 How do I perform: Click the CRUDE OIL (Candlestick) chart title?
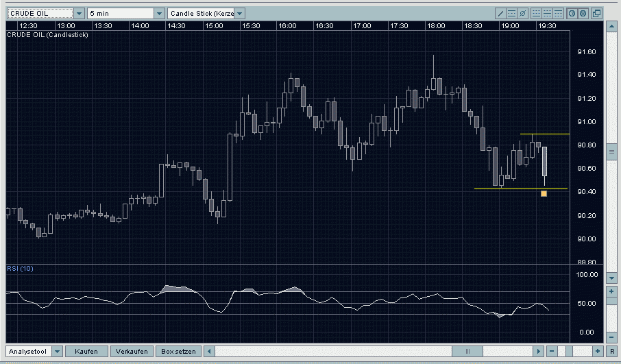pos(47,35)
